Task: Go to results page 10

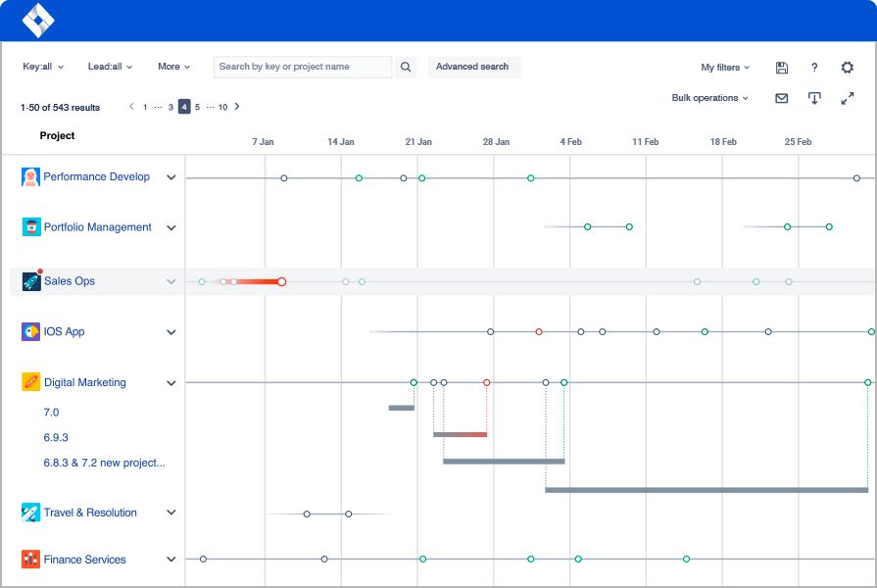Action: (x=222, y=107)
